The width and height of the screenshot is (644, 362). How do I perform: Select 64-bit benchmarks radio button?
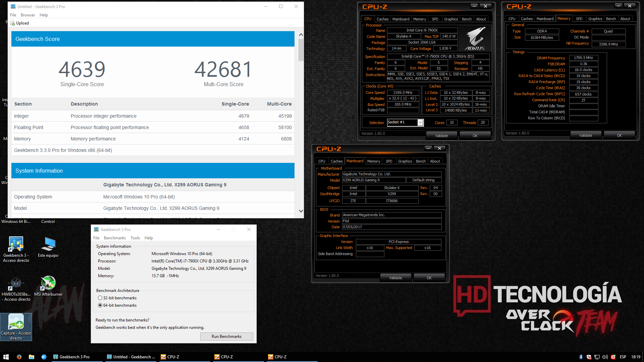coord(100,305)
